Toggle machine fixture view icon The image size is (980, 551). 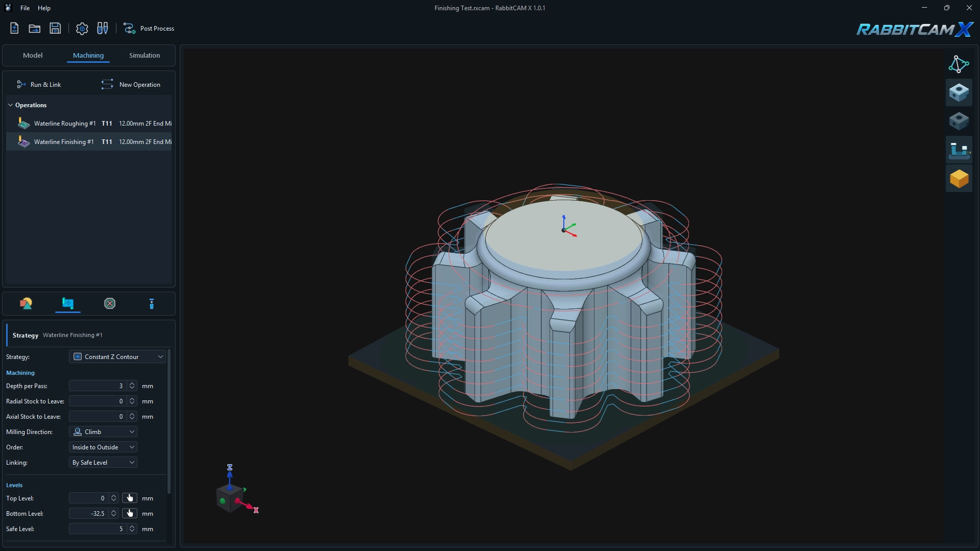click(959, 150)
